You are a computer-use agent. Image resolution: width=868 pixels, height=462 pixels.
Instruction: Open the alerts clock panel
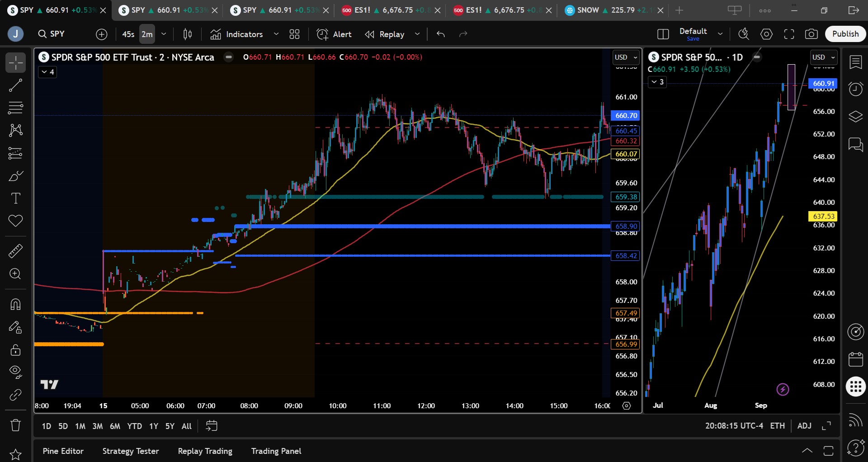point(856,89)
